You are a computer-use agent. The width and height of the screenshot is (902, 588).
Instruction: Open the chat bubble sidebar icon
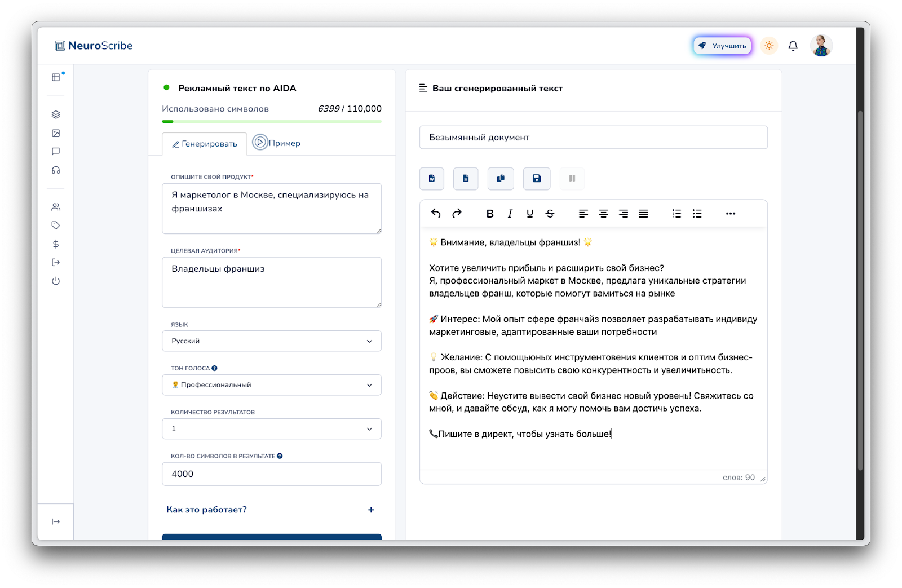(56, 151)
